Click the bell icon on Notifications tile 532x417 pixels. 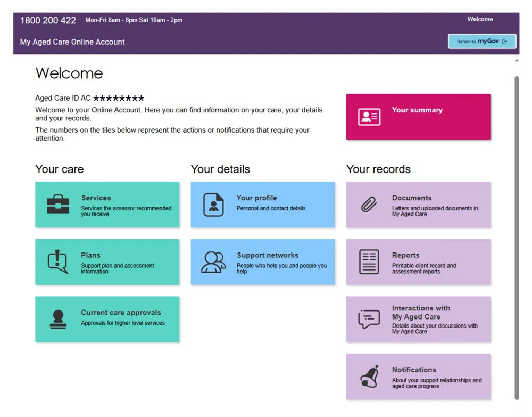pyautogui.click(x=370, y=376)
